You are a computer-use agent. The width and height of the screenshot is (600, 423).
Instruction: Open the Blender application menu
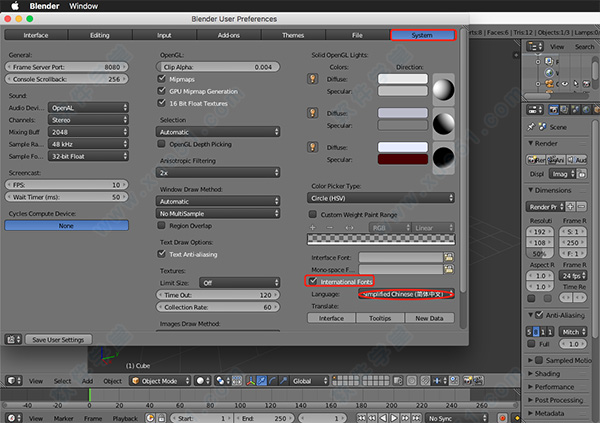pos(44,6)
